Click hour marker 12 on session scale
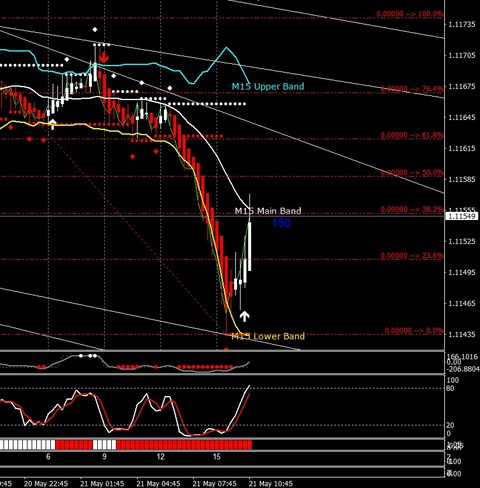480x488 pixels. (x=161, y=456)
